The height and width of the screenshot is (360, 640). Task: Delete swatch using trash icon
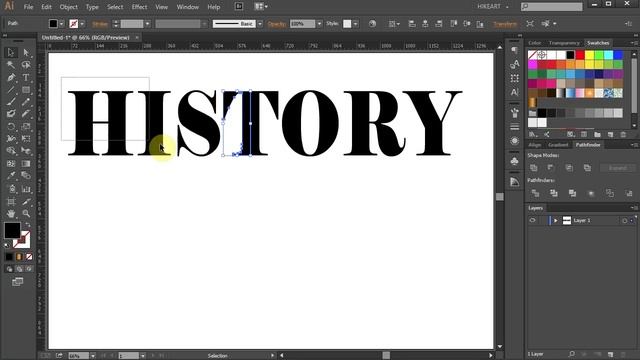coord(623,135)
